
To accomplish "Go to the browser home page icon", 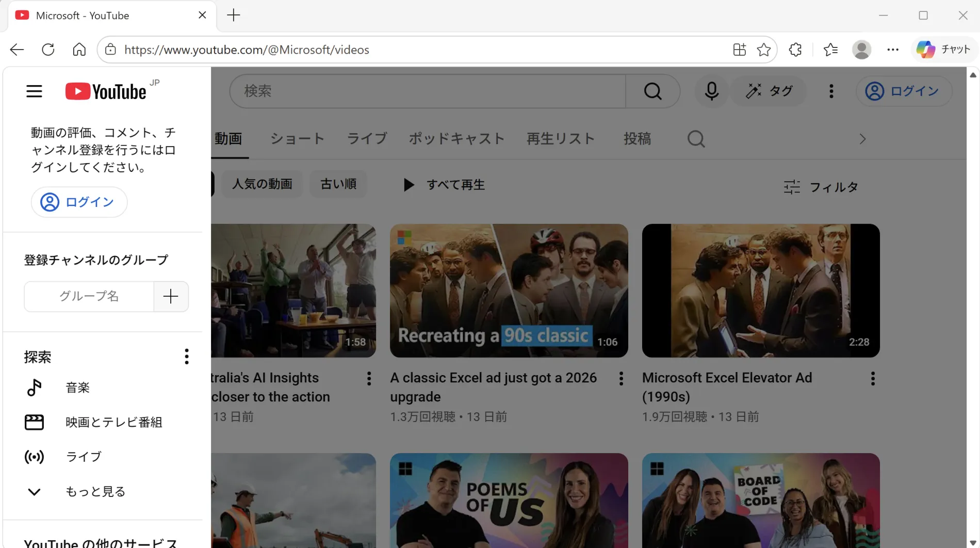I will coord(79,50).
